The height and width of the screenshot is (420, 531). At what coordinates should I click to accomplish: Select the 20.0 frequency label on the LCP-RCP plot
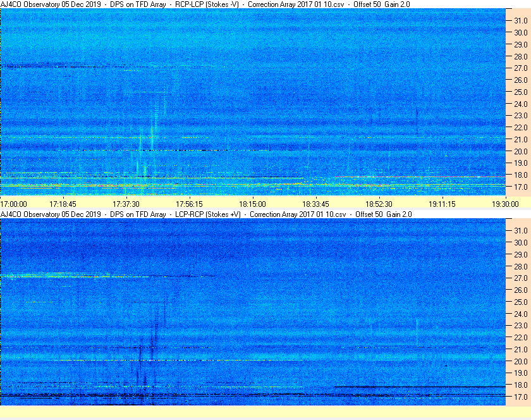pyautogui.click(x=521, y=361)
